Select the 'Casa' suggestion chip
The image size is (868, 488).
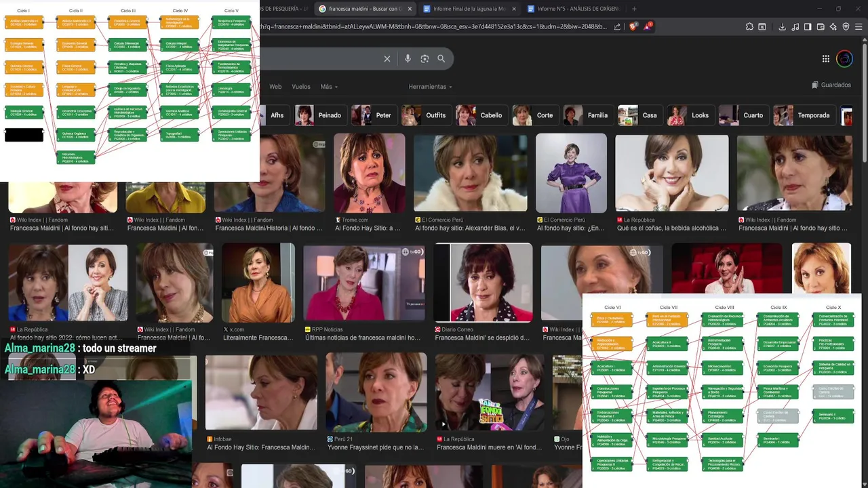[x=639, y=115]
